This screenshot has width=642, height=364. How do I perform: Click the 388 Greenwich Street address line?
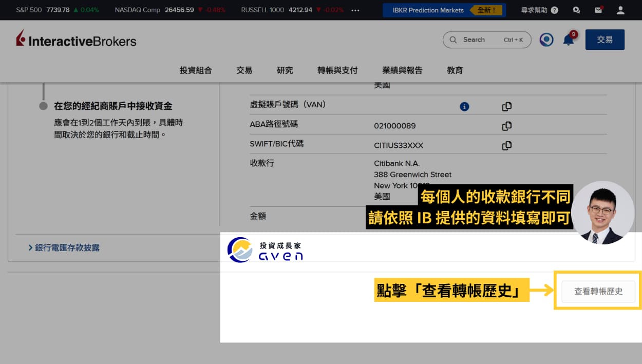413,175
